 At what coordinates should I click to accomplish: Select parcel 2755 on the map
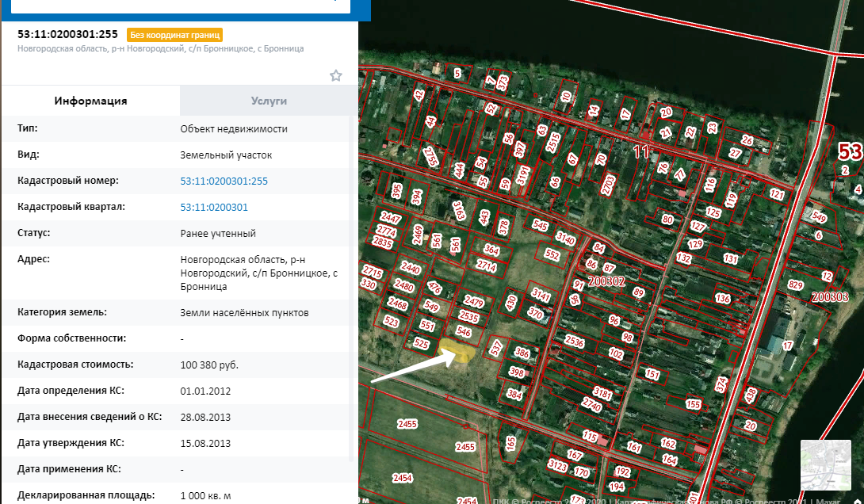(431, 157)
